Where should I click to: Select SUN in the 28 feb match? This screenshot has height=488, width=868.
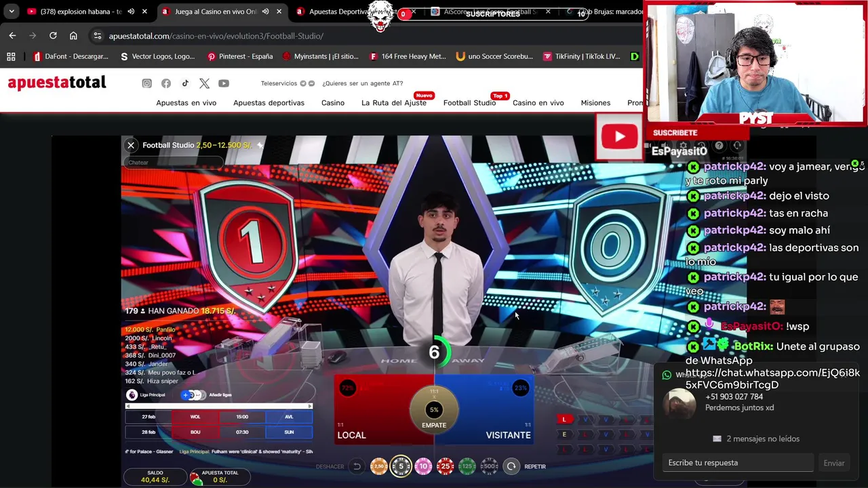[289, 432]
